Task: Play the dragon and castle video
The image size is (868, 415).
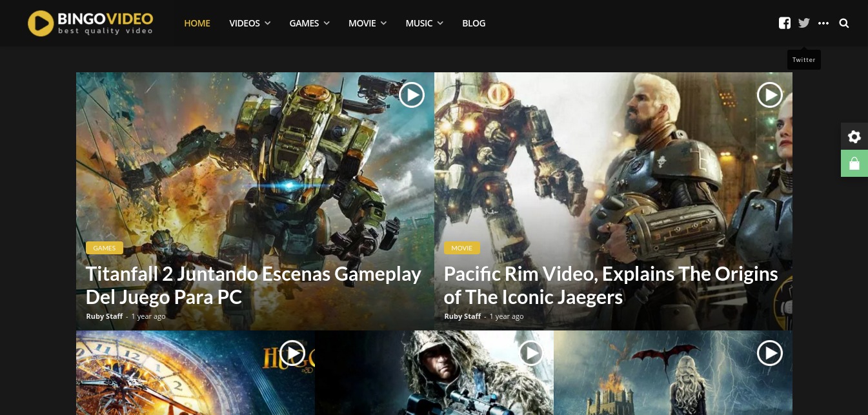Action: pyautogui.click(x=770, y=353)
